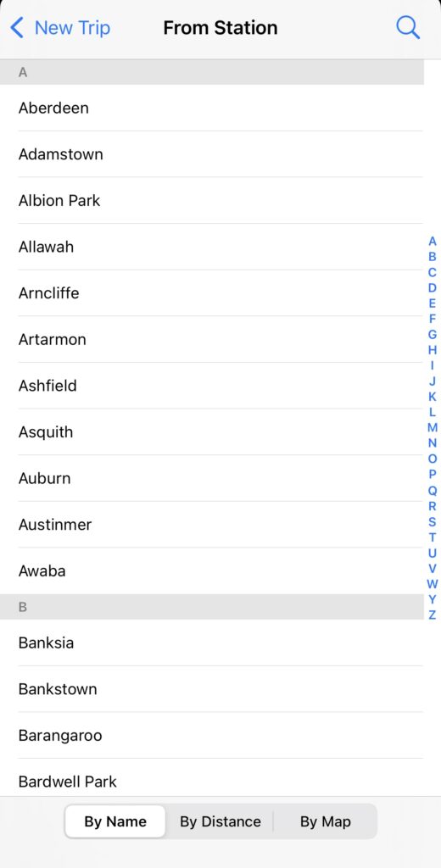Pick Barangaroo station

(212, 736)
